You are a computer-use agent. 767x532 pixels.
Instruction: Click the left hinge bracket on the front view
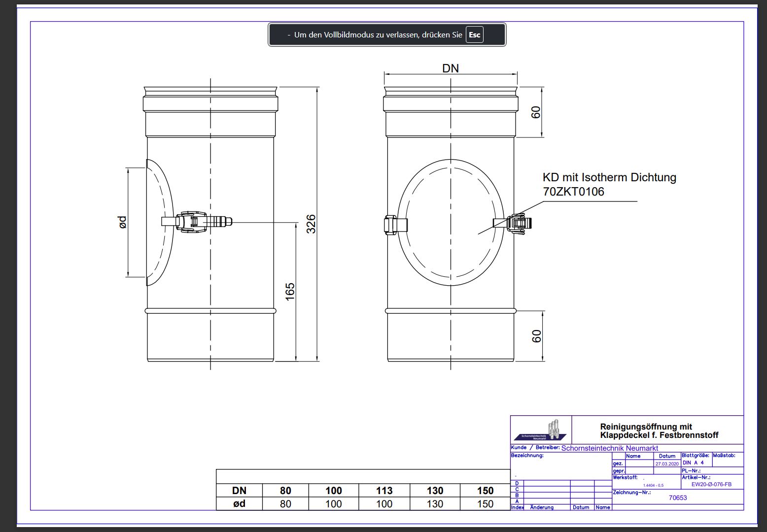(x=391, y=225)
